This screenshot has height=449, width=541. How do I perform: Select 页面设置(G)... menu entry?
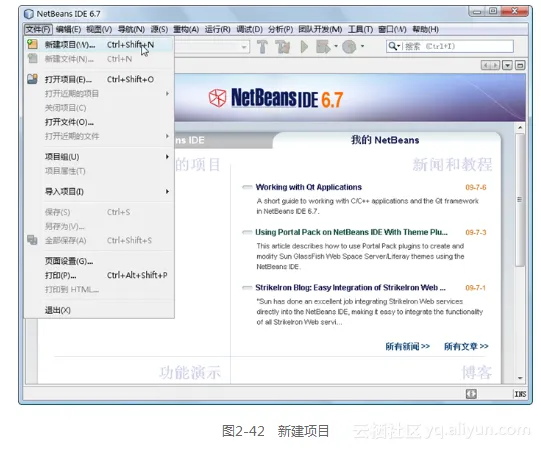click(x=99, y=261)
